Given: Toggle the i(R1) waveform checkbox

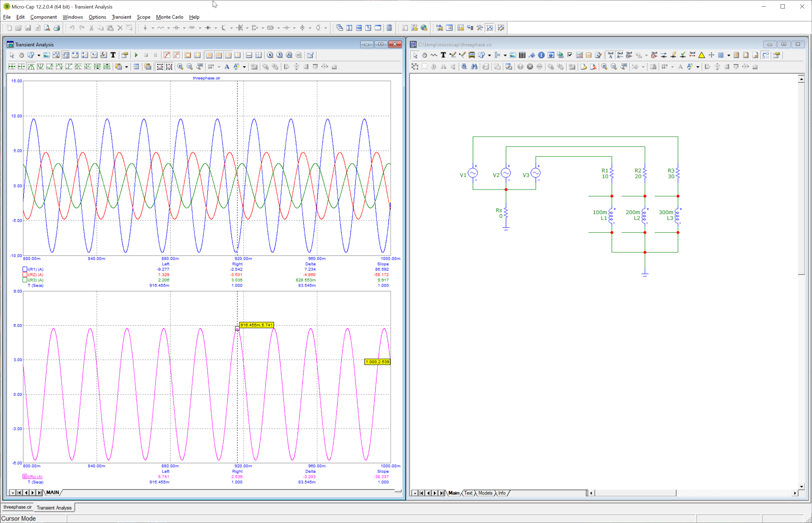Looking at the screenshot, I should click(x=25, y=269).
